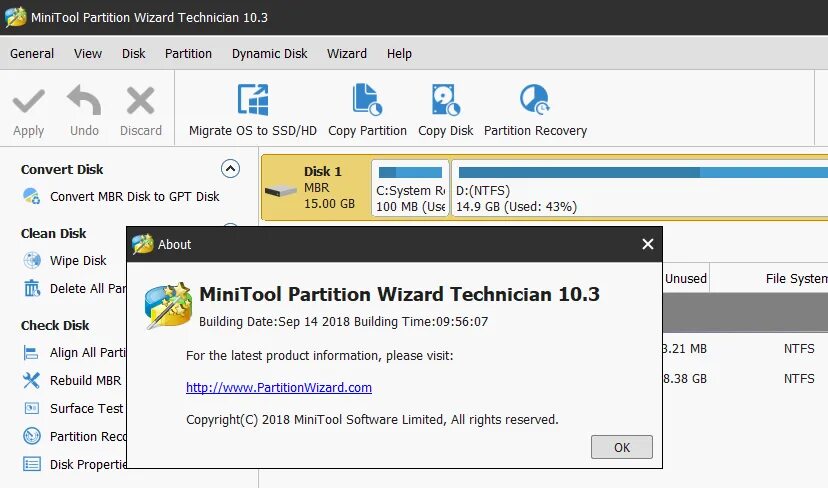The width and height of the screenshot is (828, 488).
Task: Select Surface Test in sidebar
Action: point(87,408)
